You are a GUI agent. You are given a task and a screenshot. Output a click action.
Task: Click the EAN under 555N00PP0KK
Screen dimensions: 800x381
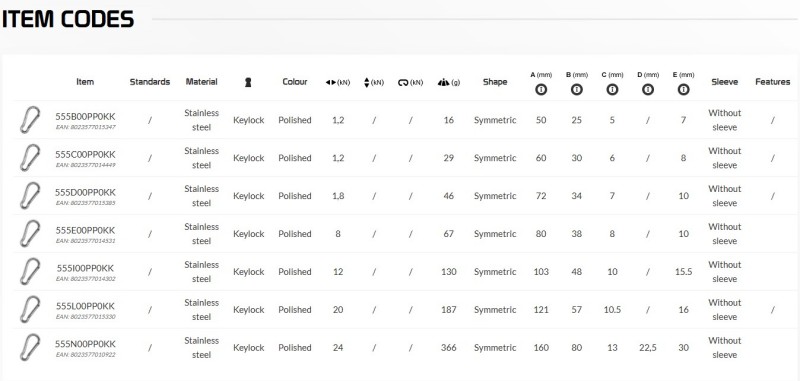pyautogui.click(x=85, y=354)
